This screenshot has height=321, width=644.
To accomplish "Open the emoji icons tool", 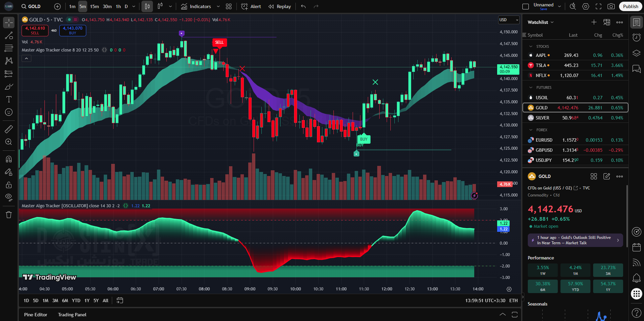I will click(9, 112).
